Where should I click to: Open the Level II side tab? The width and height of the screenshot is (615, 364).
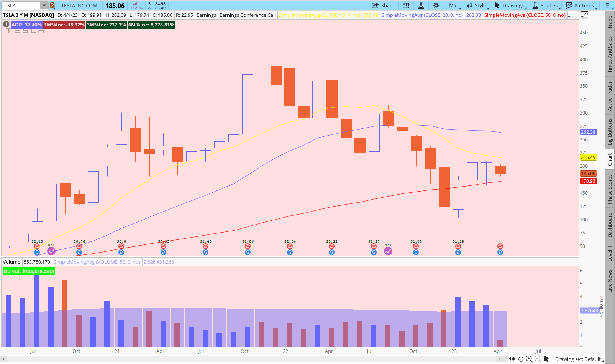[x=610, y=253]
